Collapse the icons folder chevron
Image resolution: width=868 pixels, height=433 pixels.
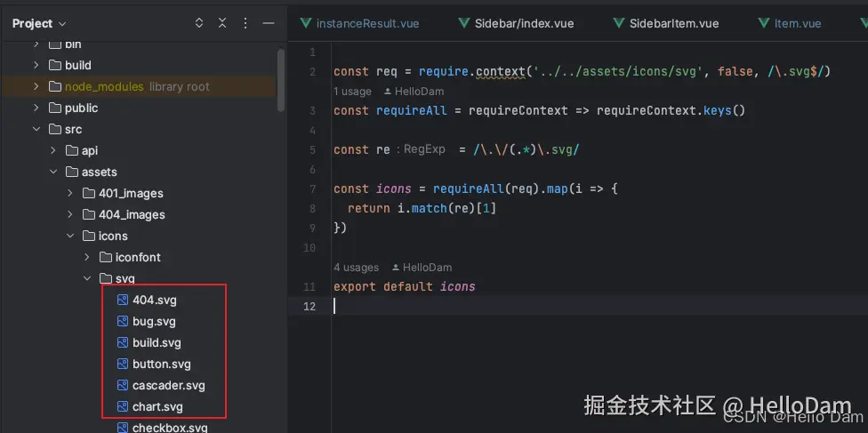69,236
